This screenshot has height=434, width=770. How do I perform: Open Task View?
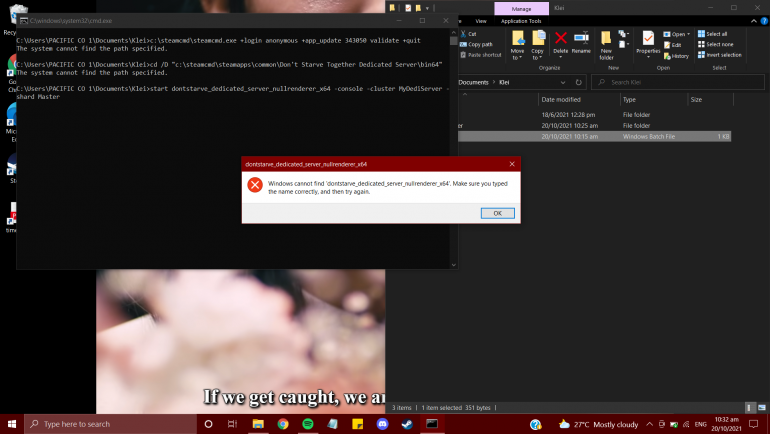(233, 424)
